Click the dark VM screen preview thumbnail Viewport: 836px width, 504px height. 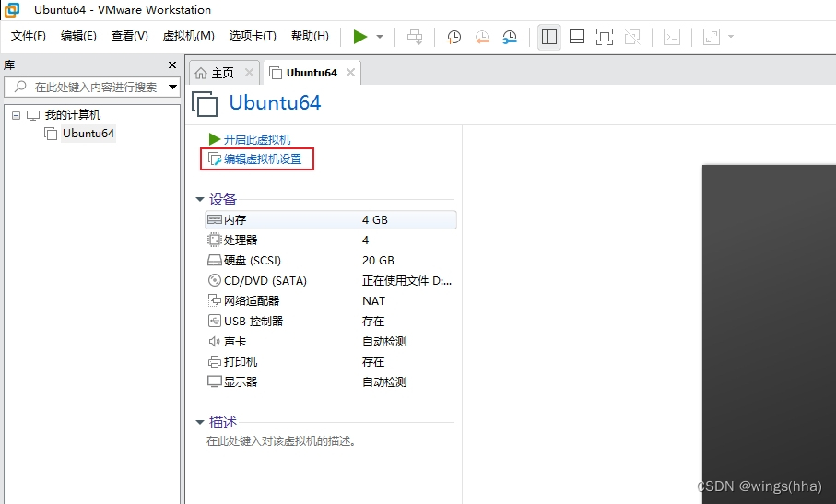(x=769, y=334)
